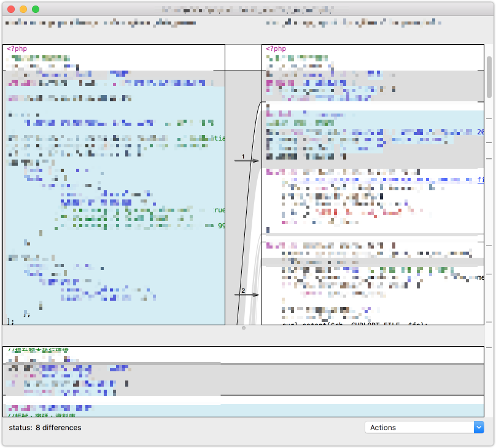
Task: Click difference arrow number 2
Action: [246, 295]
